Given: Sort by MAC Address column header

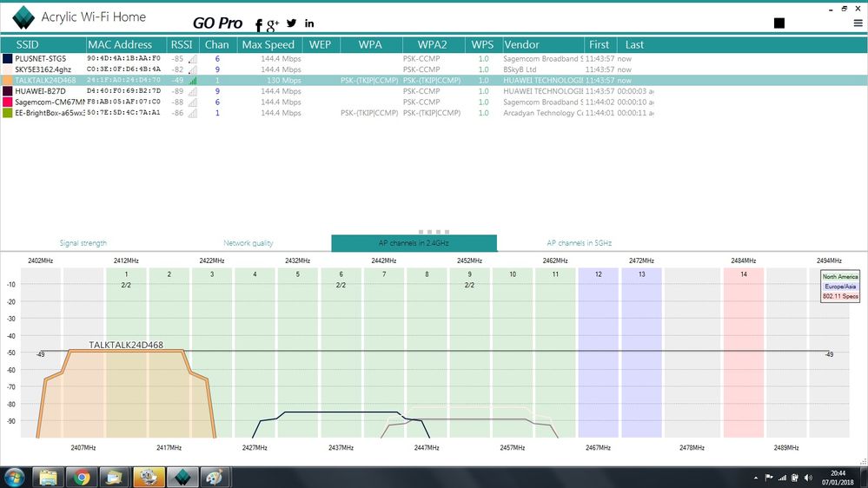Looking at the screenshot, I should point(126,45).
